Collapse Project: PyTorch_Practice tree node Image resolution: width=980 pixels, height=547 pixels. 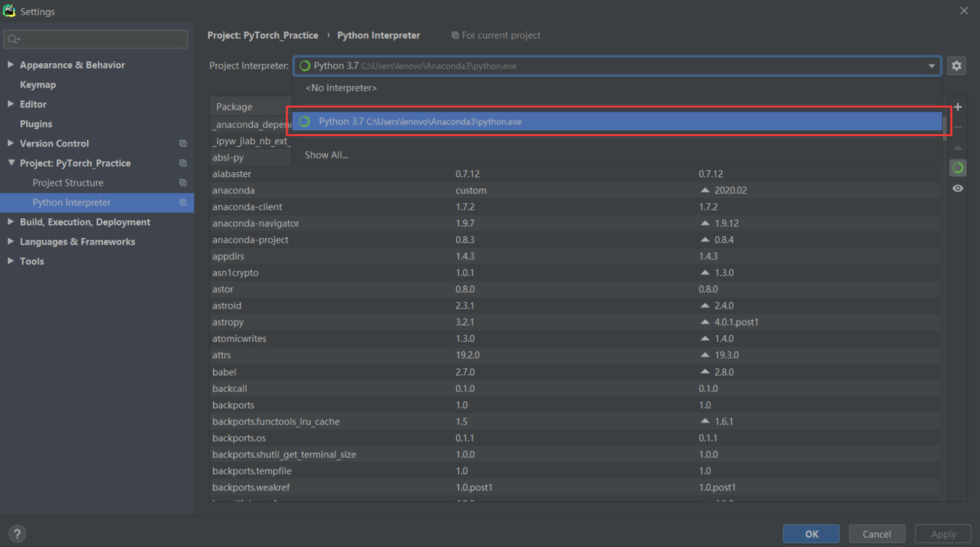pyautogui.click(x=11, y=163)
